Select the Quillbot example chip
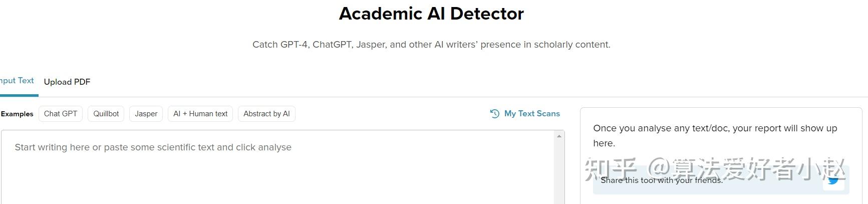 click(106, 114)
